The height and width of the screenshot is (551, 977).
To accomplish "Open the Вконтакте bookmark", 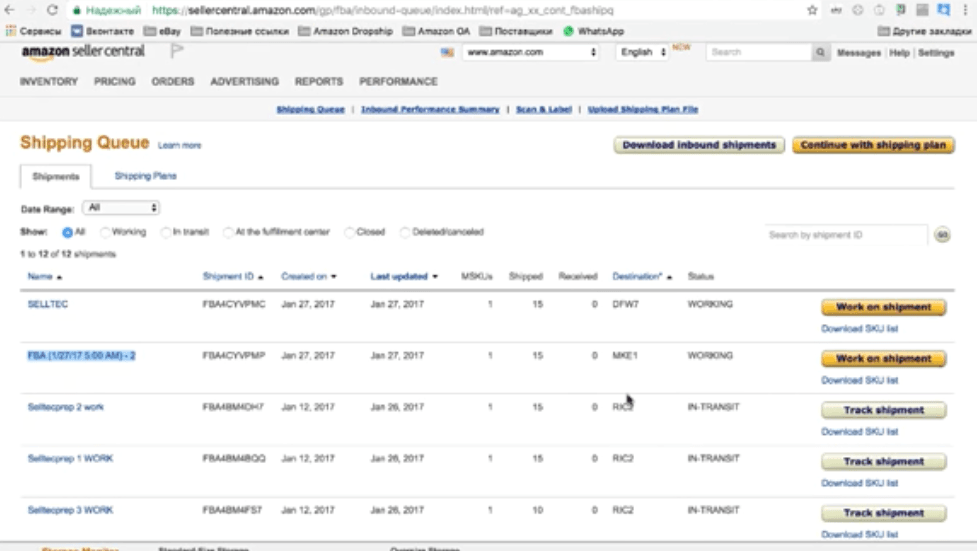I will (102, 31).
